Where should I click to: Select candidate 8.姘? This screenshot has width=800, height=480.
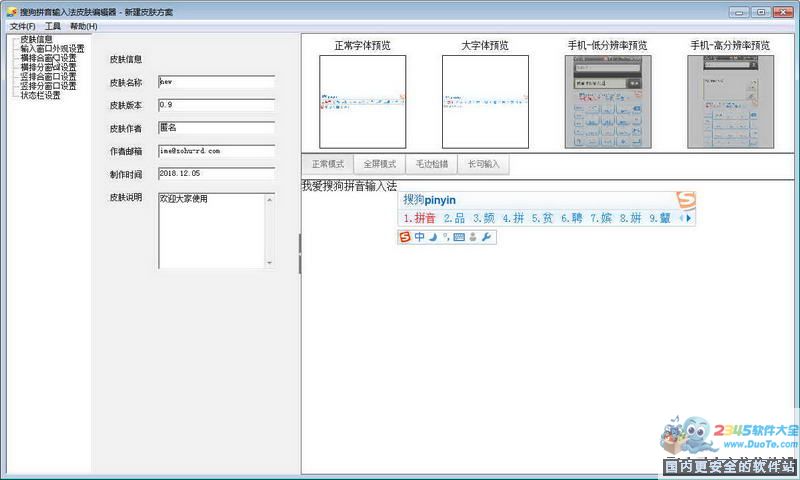[x=631, y=218]
